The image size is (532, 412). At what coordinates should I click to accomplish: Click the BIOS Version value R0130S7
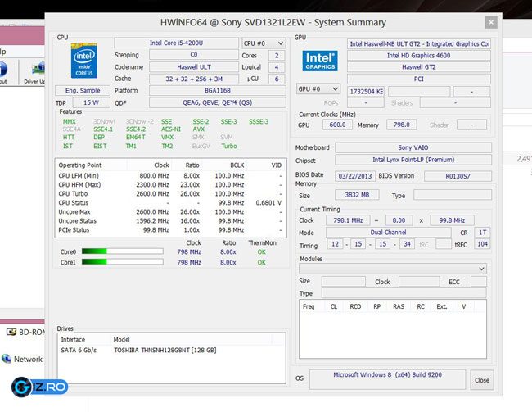tap(458, 176)
